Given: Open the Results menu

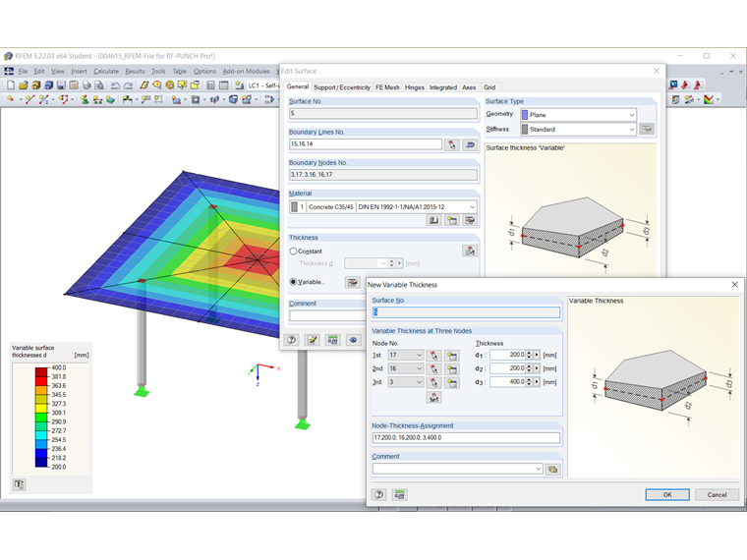Looking at the screenshot, I should click(x=135, y=72).
